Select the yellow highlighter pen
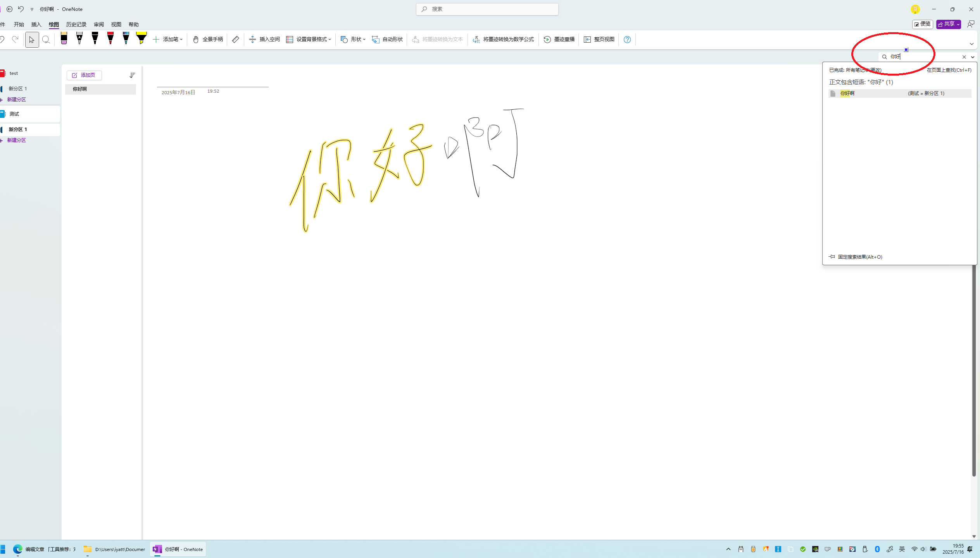980x558 pixels. click(141, 39)
